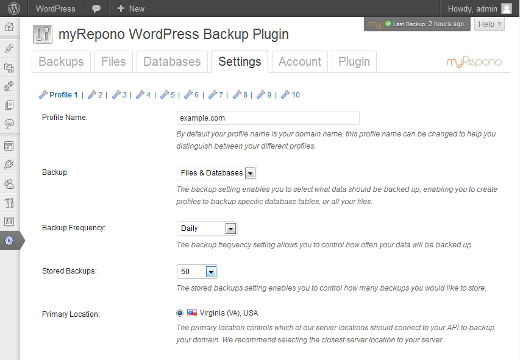Screen dimensions: 520x360
Task: Open Pages icon in sidebar
Action: [x=9, y=105]
